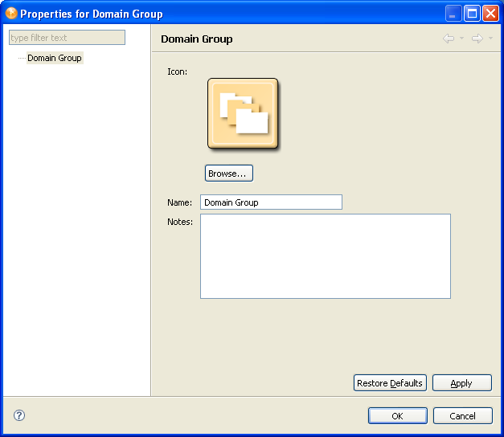Focus the type filter text field
Image resolution: width=504 pixels, height=437 pixels.
point(68,38)
